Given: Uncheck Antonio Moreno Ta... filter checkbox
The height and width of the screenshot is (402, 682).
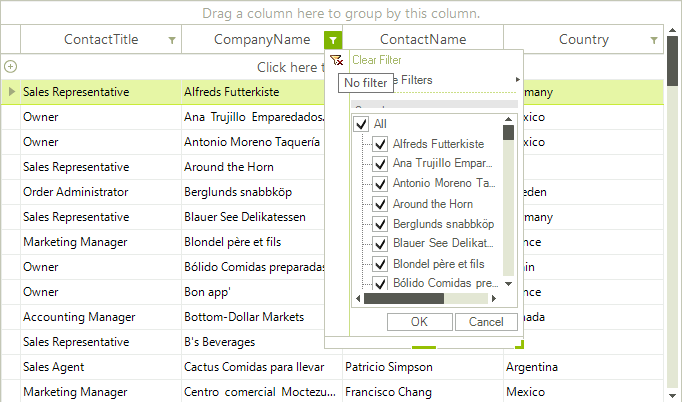Looking at the screenshot, I should 380,184.
